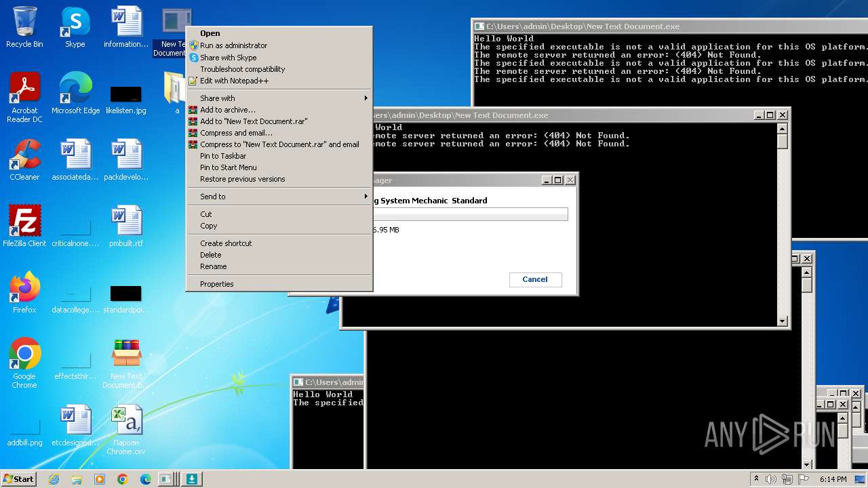This screenshot has height=488, width=868.
Task: Expand the Share with submenu
Action: click(279, 98)
